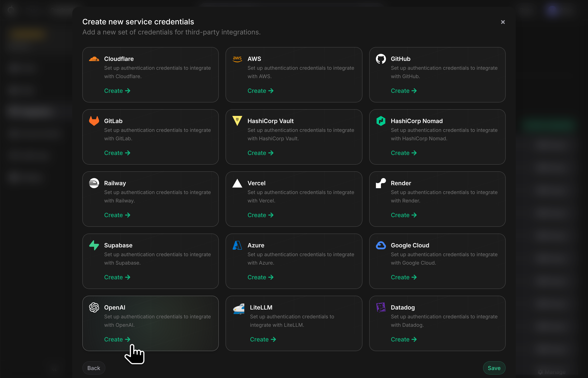Click the Supabase lightning bolt icon

(94, 245)
